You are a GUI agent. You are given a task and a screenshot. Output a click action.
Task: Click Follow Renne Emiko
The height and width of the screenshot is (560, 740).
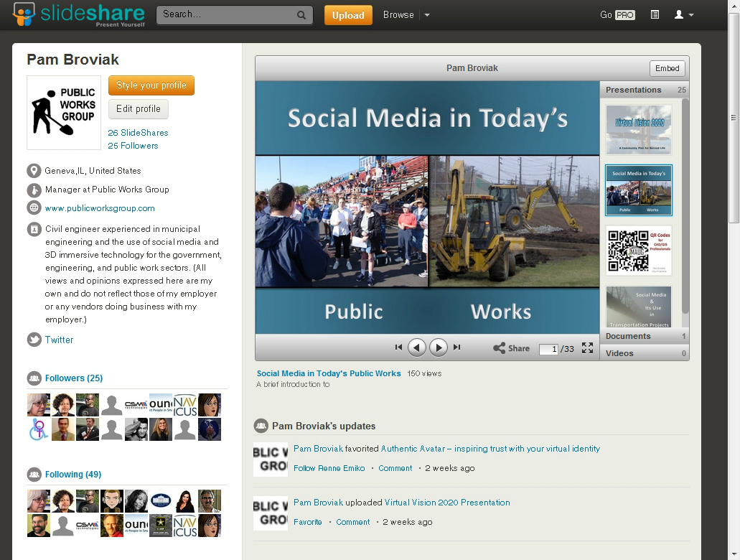coord(329,468)
